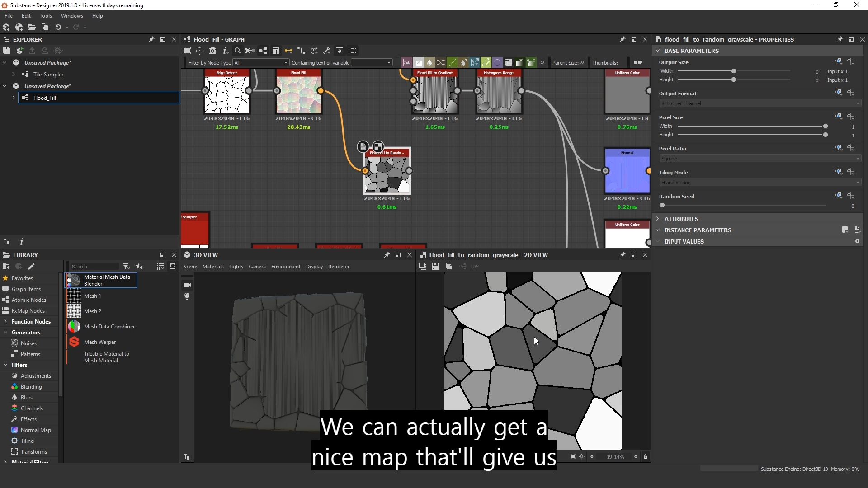
Task: Add a Curve atomic node from toolbar
Action: 452,62
